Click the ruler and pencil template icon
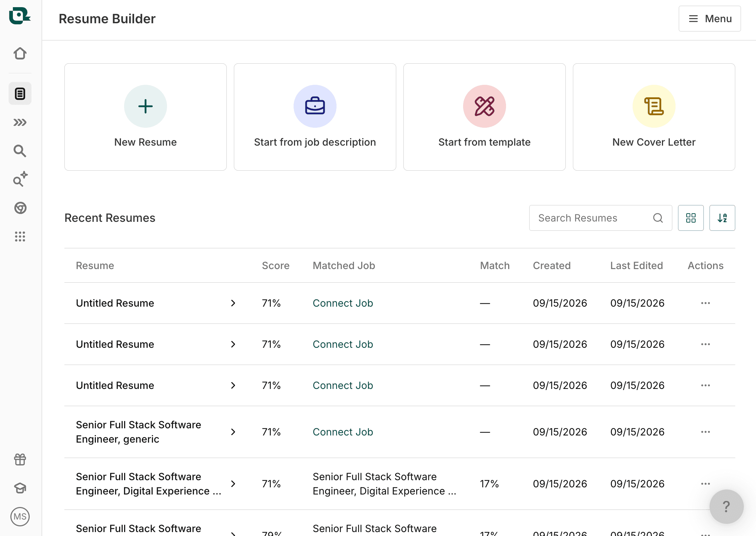Image resolution: width=756 pixels, height=536 pixels. coord(485,106)
